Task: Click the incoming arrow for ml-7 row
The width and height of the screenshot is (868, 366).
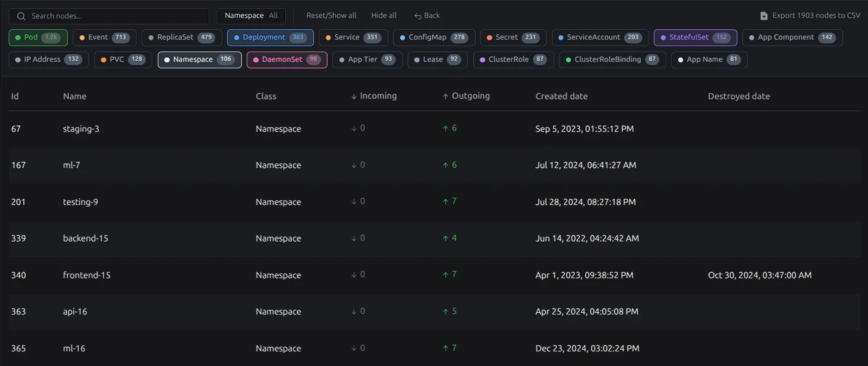Action: [354, 165]
